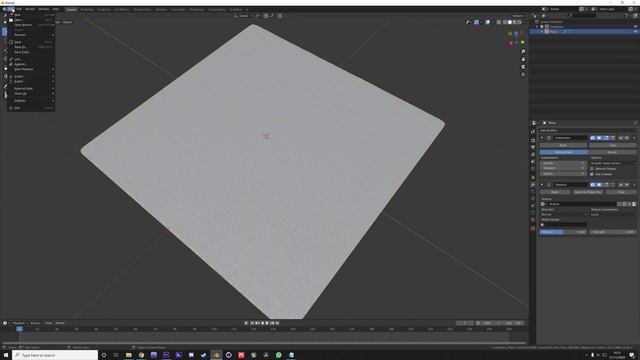The image size is (640, 360).
Task: Jump to timeline end frame
Action: pos(278,323)
